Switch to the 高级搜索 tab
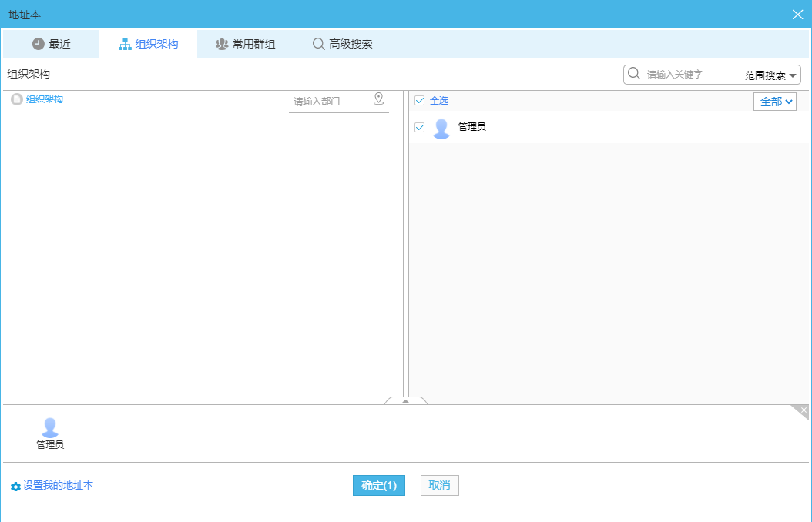This screenshot has height=522, width=812. coord(342,44)
